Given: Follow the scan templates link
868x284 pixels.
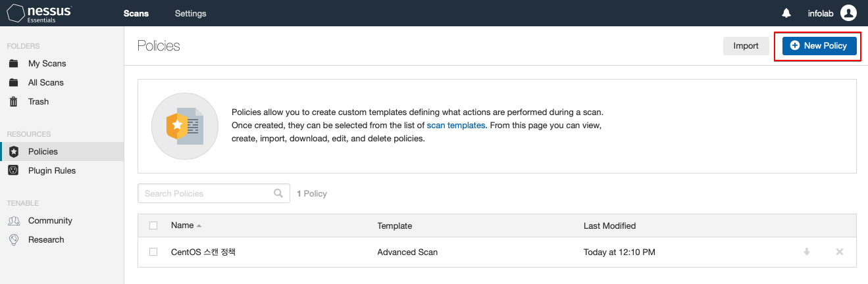Looking at the screenshot, I should click(x=456, y=125).
